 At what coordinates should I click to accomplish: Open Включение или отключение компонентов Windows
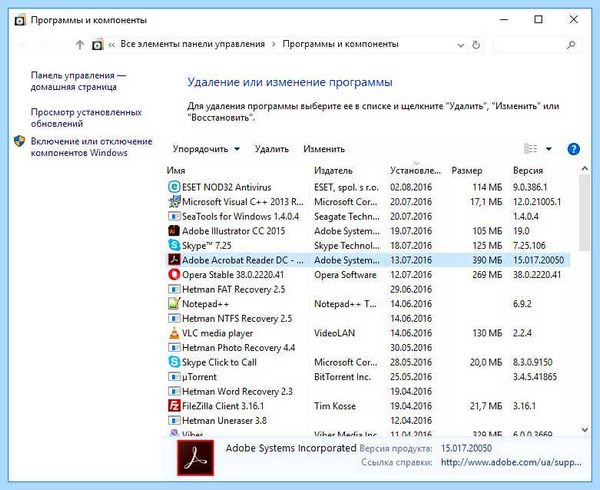click(91, 147)
